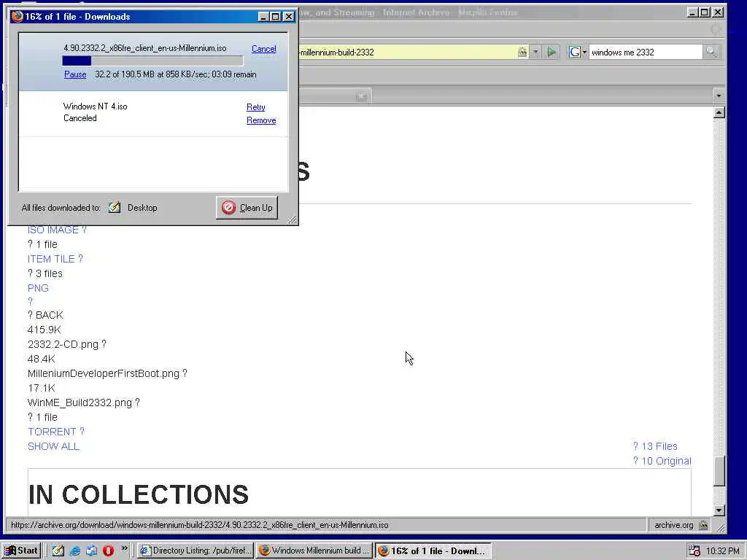Click the 'Canceled' status under Windows NT 4.iso
Viewport: 747px width, 560px height.
pyautogui.click(x=80, y=118)
